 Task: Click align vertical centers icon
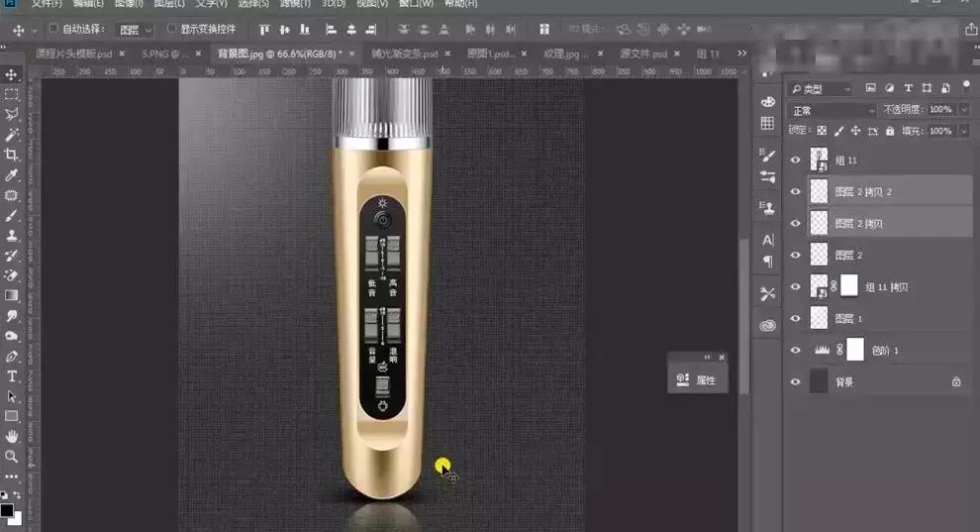pyautogui.click(x=284, y=30)
